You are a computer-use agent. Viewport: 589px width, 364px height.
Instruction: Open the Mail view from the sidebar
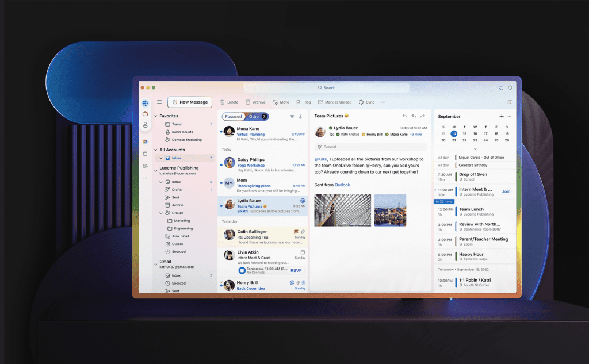(145, 141)
